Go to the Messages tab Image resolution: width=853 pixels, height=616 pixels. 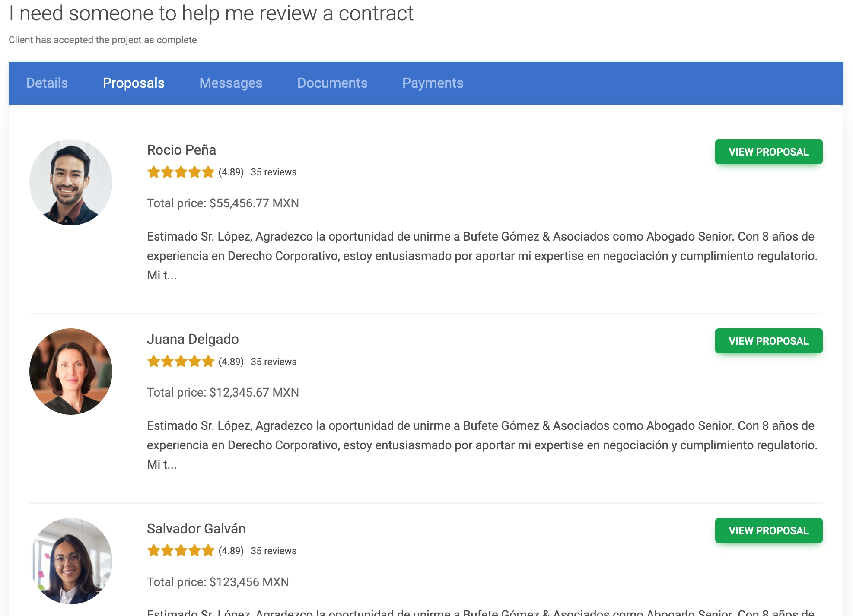point(231,83)
